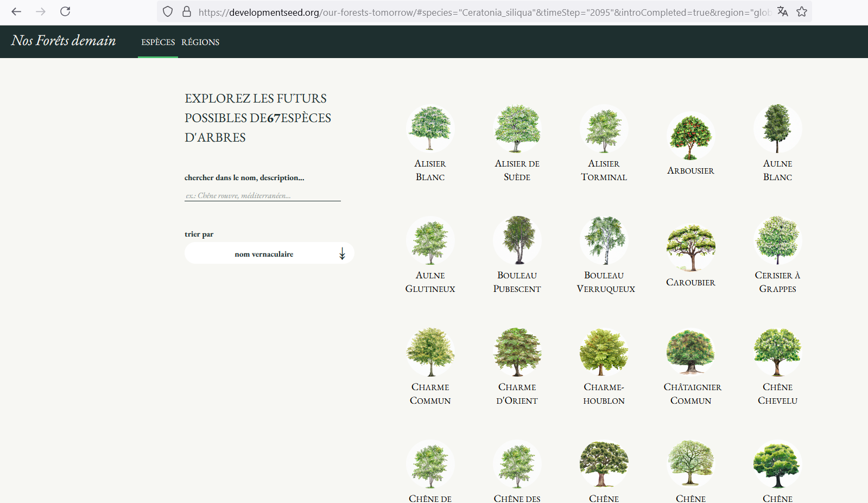Select the Alisier Torminal tree image
Image resolution: width=868 pixels, height=503 pixels.
[604, 129]
